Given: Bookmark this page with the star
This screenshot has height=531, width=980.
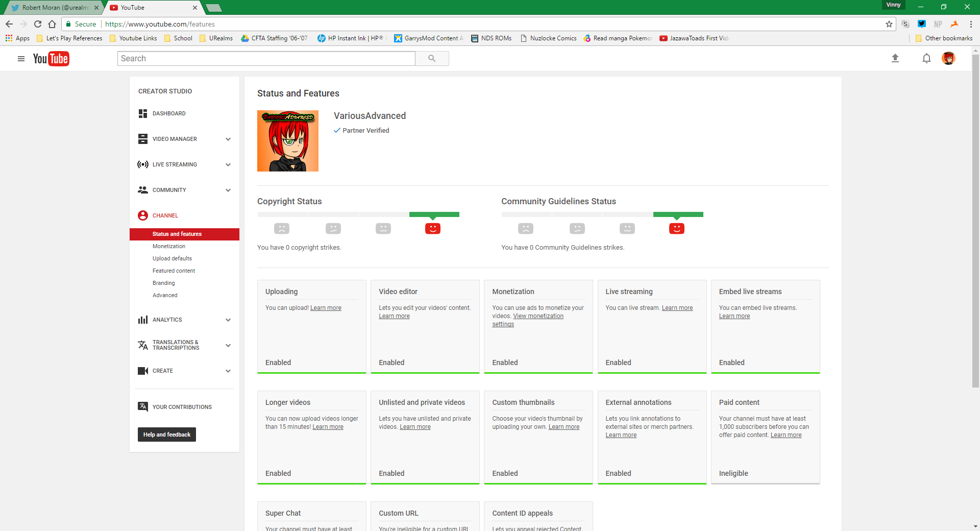Looking at the screenshot, I should click(889, 24).
